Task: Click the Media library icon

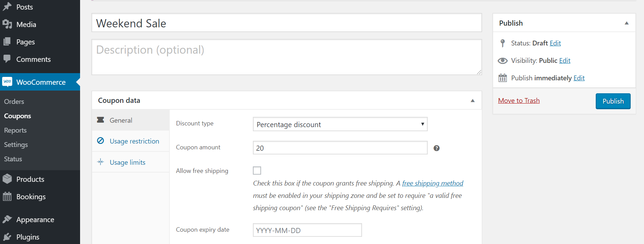Action: (x=7, y=24)
